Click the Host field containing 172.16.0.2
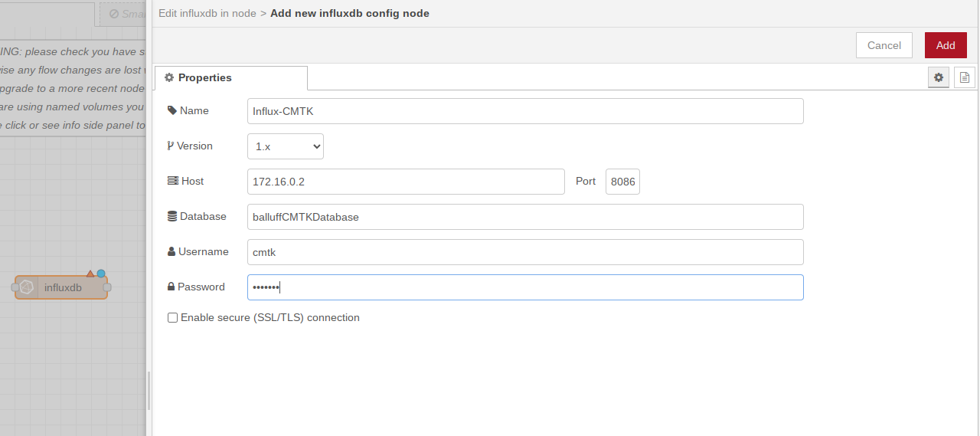The width and height of the screenshot is (980, 436). [x=406, y=182]
